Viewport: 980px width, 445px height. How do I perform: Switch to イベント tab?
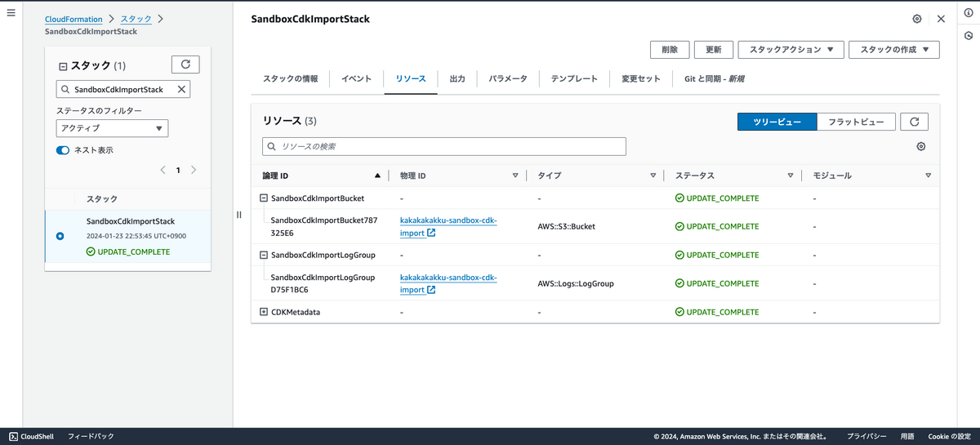click(357, 79)
